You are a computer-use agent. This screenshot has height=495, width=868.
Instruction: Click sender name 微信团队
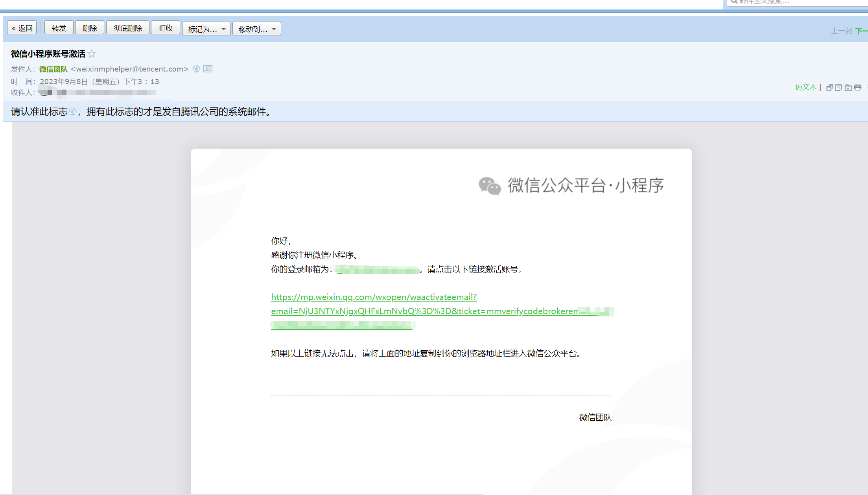click(53, 69)
